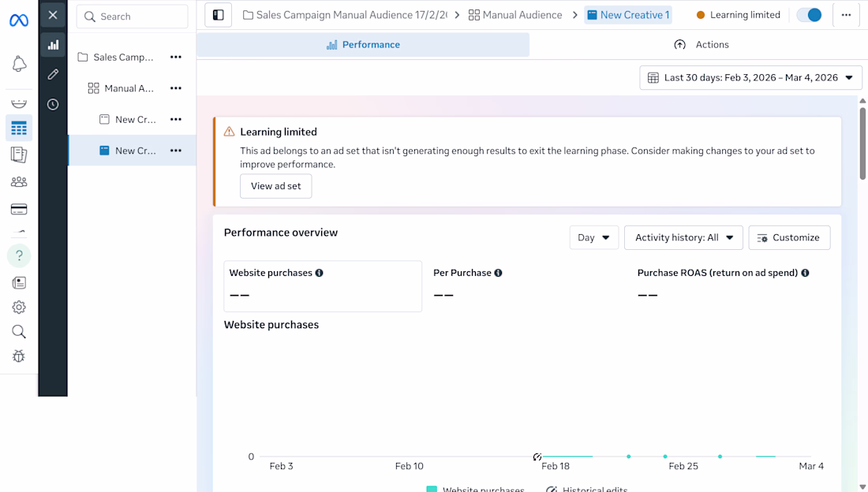Open the Campaigns table icon

pos(19,129)
